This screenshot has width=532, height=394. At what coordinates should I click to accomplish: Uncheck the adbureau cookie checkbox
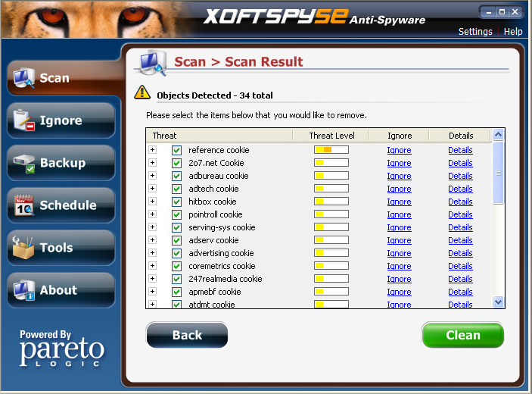tap(176, 176)
